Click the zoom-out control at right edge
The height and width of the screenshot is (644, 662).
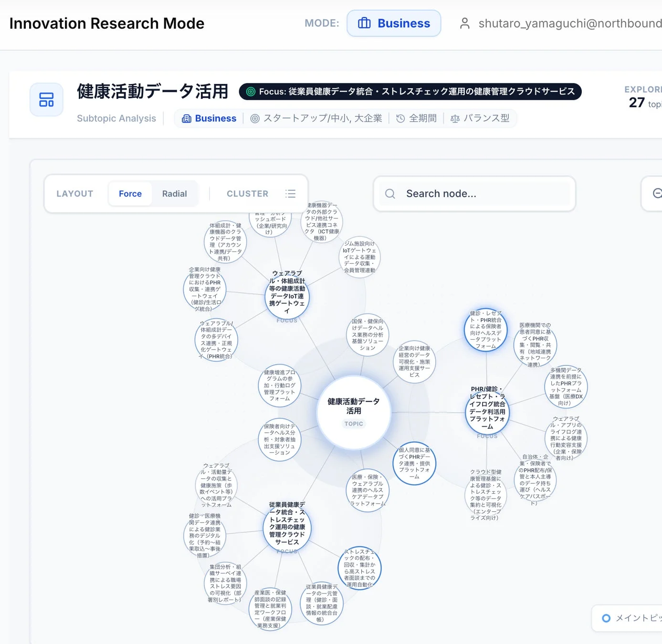[x=658, y=193]
